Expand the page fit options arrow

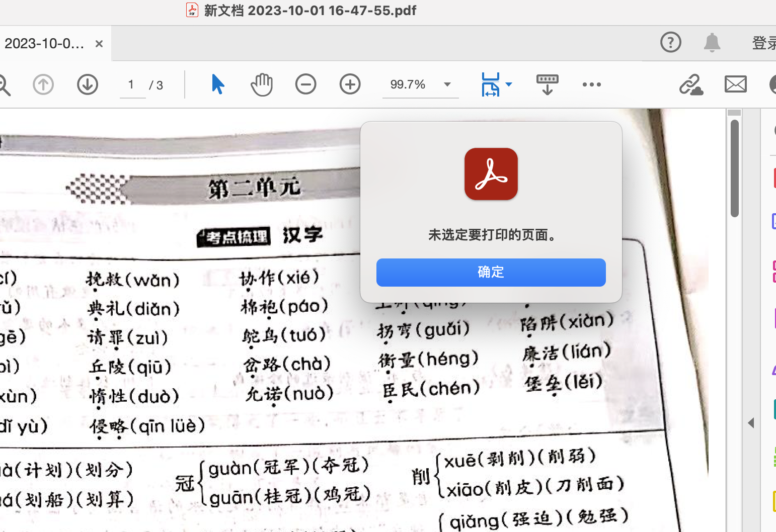(x=509, y=84)
